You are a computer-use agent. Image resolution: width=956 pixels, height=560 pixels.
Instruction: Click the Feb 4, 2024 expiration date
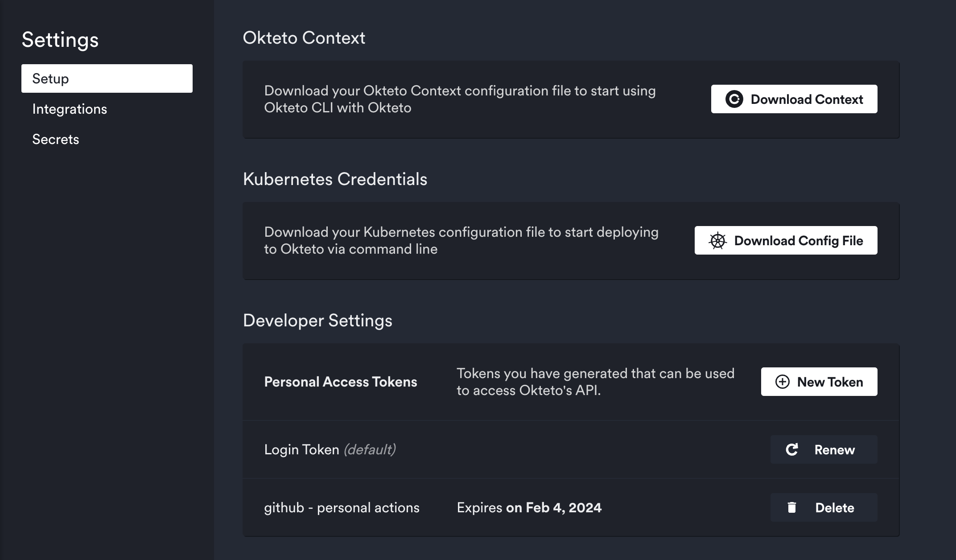[564, 508]
